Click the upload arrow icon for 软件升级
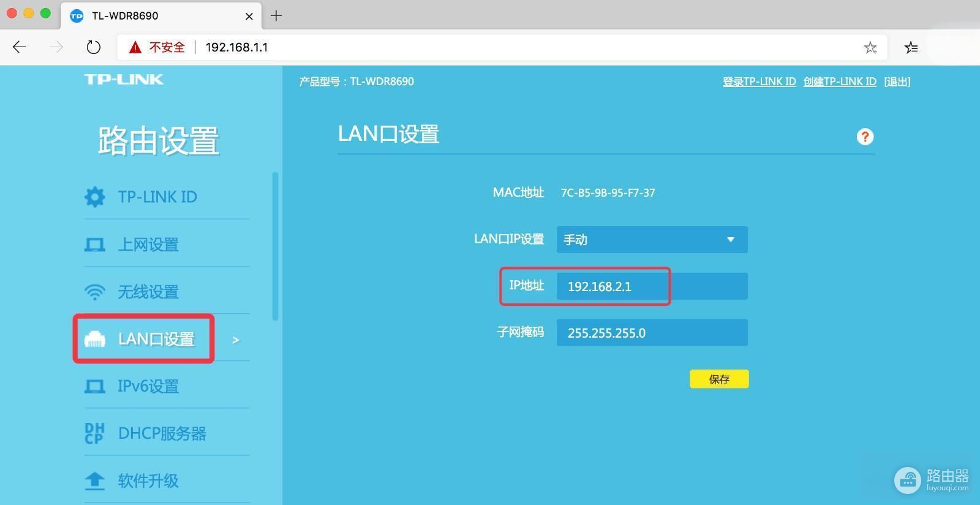The width and height of the screenshot is (980, 505). [95, 480]
